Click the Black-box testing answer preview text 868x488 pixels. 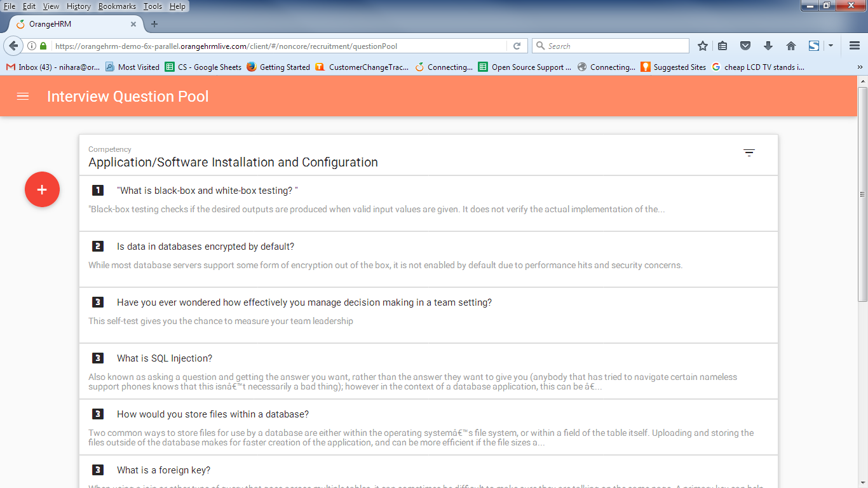tap(377, 209)
